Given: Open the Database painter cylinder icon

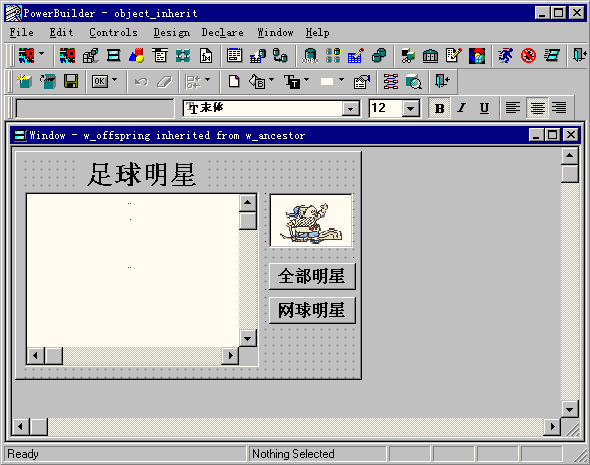Looking at the screenshot, I should pyautogui.click(x=310, y=56).
